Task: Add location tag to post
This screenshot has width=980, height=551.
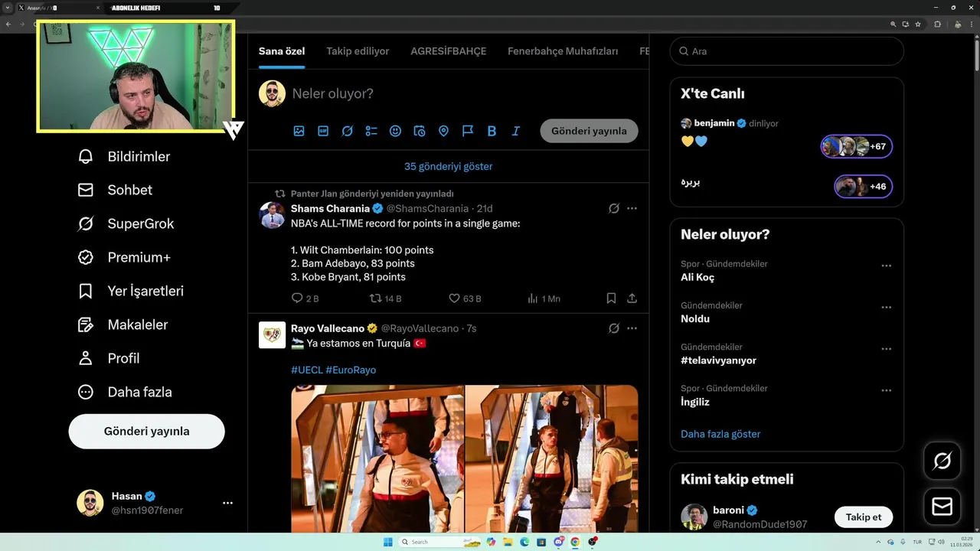Action: (443, 131)
